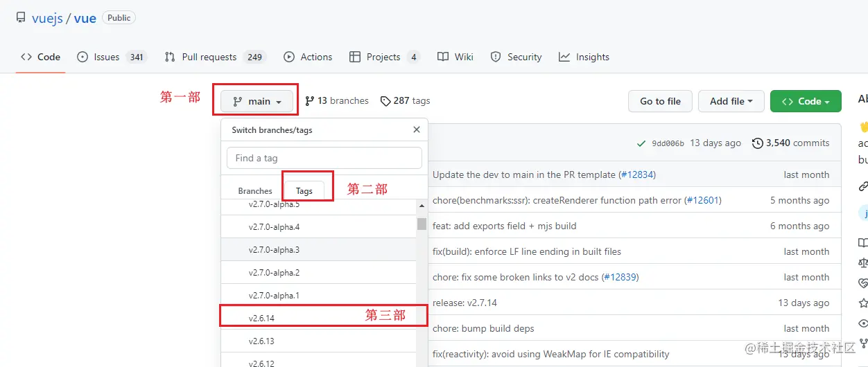Select the Tags tab in popup
The image size is (868, 367).
(x=304, y=190)
